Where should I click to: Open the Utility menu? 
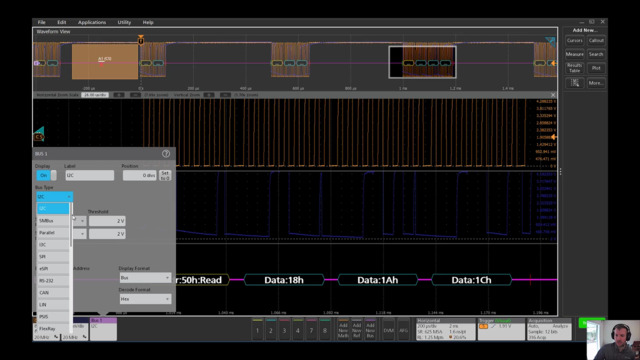tap(124, 22)
